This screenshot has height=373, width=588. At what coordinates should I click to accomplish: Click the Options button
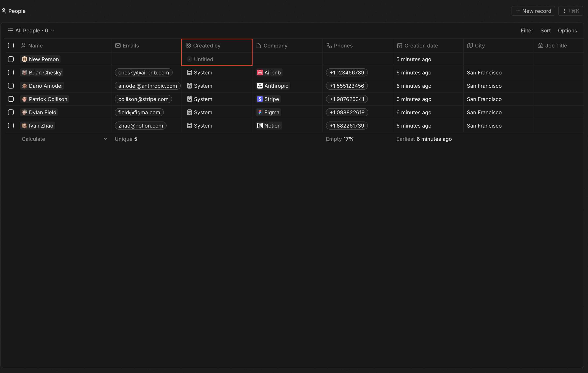point(567,31)
